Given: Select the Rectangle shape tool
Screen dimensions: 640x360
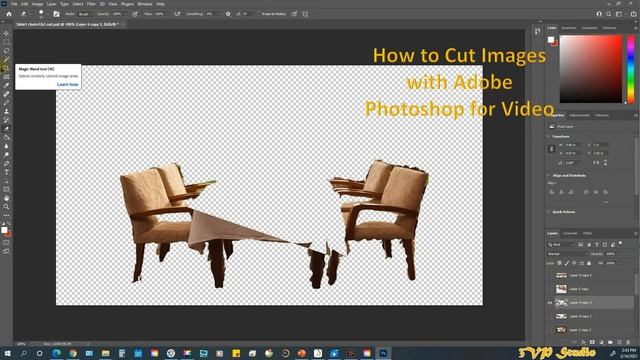Looking at the screenshot, I should (x=6, y=189).
